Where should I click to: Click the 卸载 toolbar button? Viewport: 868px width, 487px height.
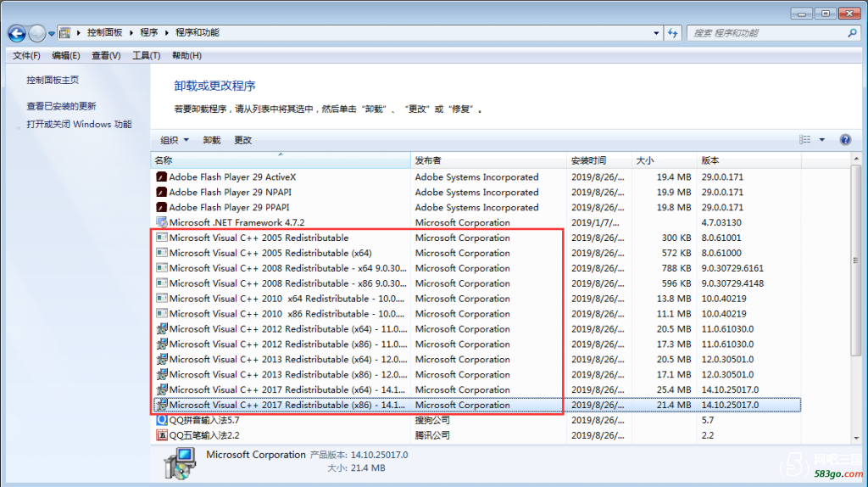[211, 140]
